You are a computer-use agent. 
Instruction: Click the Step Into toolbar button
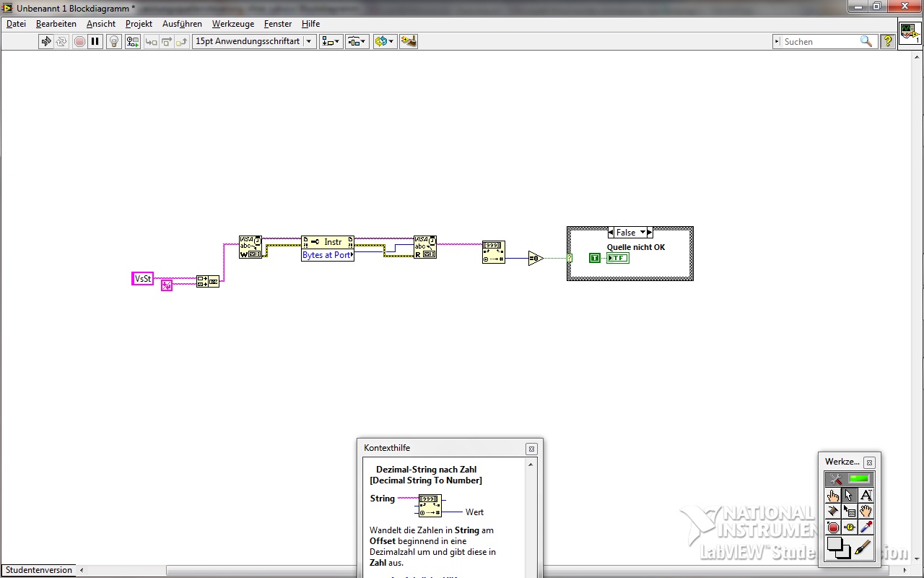pyautogui.click(x=151, y=41)
